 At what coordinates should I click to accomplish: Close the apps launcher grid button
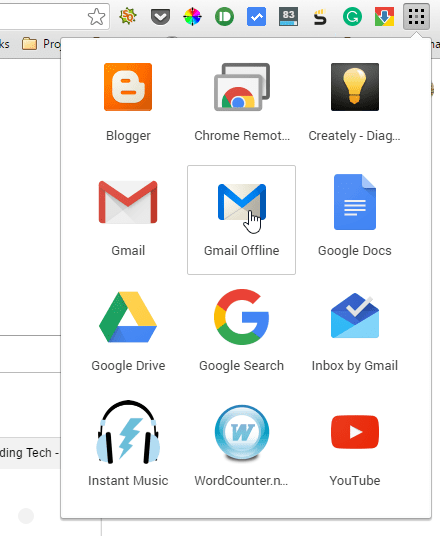[x=416, y=16]
